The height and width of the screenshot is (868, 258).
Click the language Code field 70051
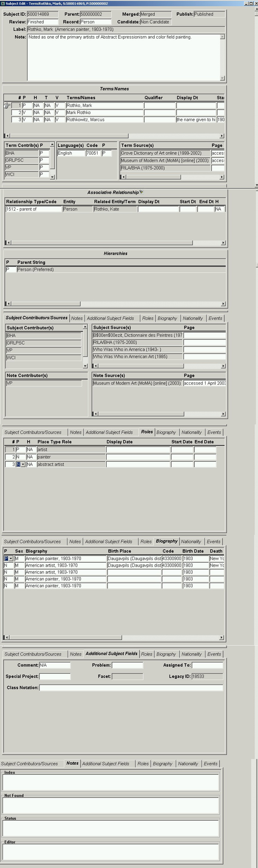coord(93,153)
